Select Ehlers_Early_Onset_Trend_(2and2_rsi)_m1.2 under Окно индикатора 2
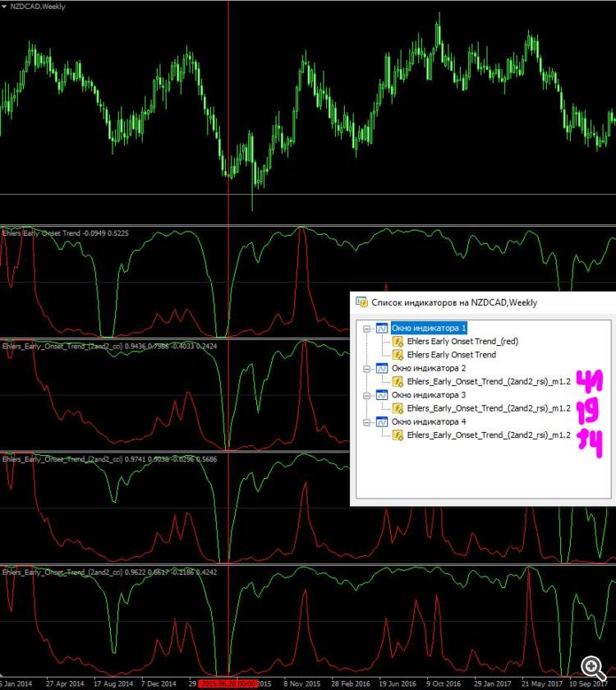The image size is (616, 690). pos(489,381)
